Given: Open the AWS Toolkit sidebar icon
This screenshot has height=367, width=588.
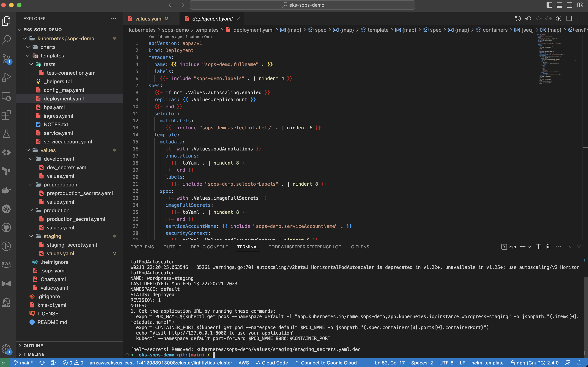Looking at the screenshot, I should click(6, 265).
